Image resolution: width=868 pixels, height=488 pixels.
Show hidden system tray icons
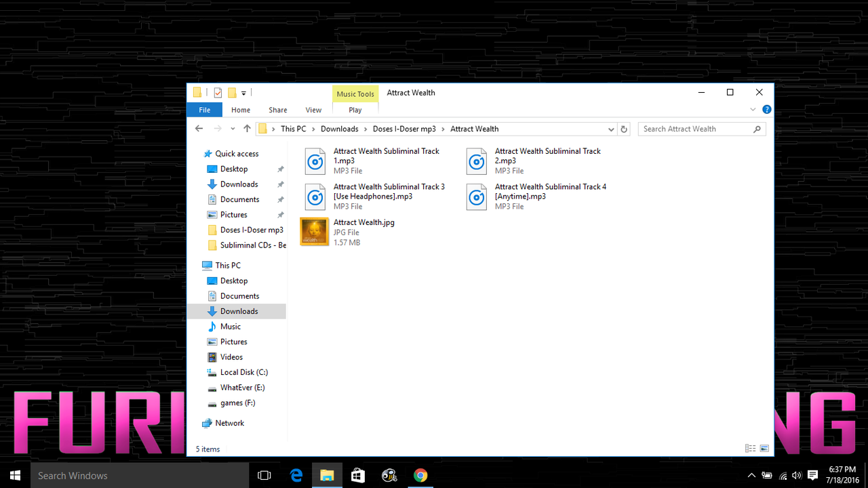tap(751, 476)
